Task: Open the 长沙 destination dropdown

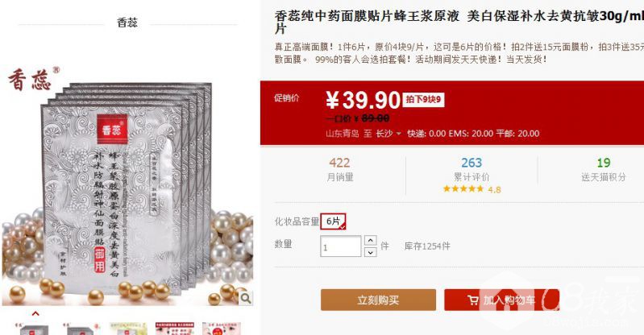Action: 388,134
